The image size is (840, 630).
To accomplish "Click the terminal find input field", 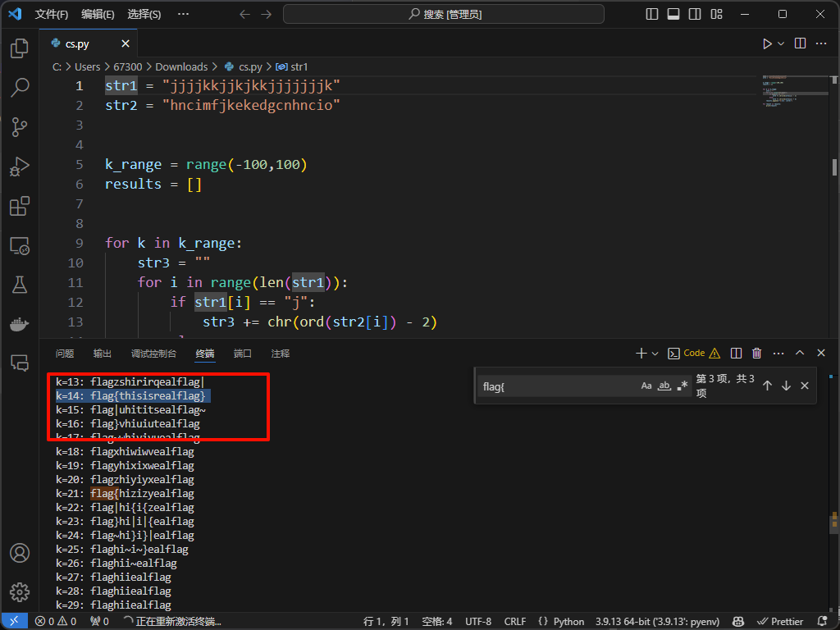I will tap(558, 386).
